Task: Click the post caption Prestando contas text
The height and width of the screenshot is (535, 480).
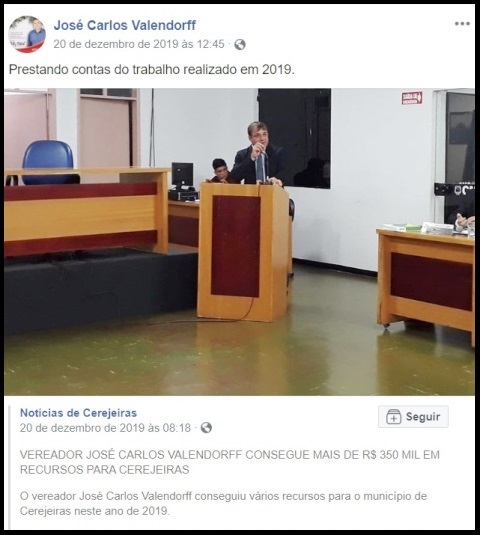Action: pos(151,70)
